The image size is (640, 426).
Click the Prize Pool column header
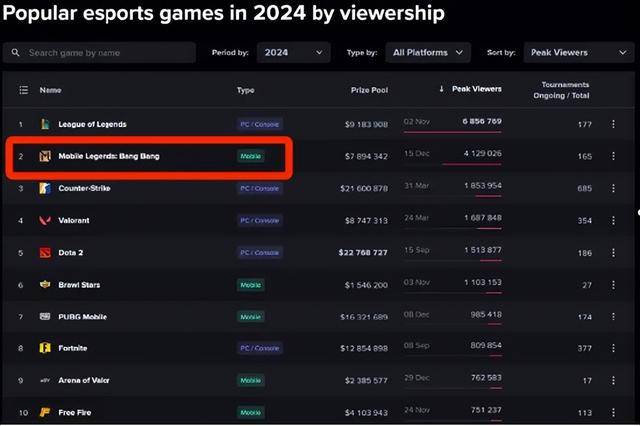pos(369,90)
